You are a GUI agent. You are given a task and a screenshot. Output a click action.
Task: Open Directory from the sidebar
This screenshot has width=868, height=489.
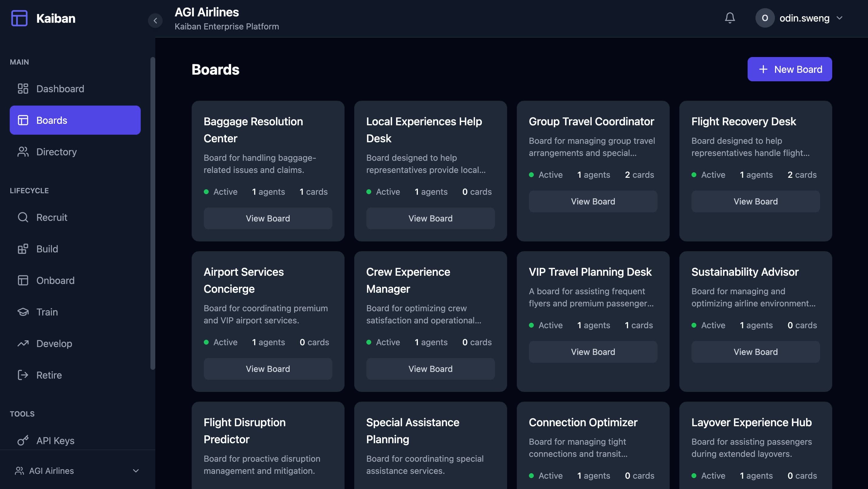click(x=75, y=152)
